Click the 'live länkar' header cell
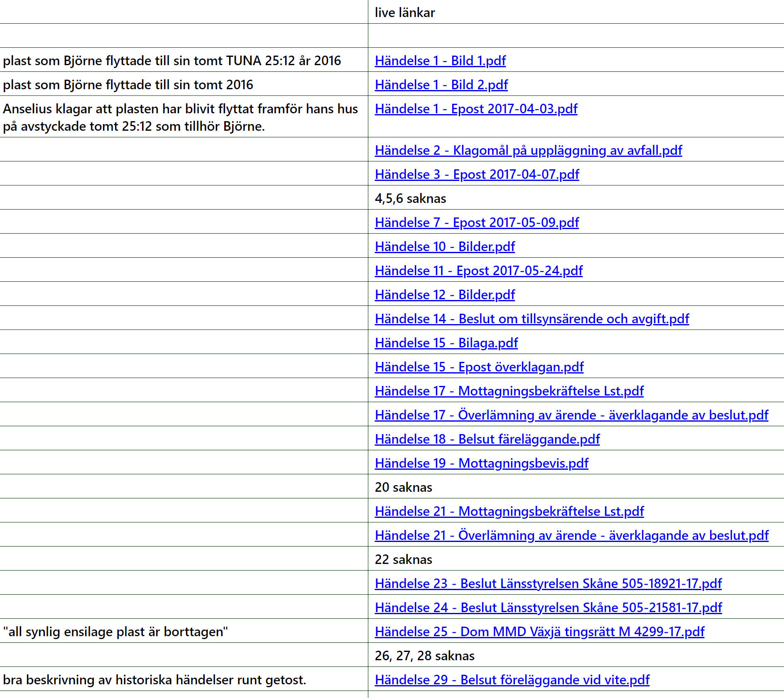 [576, 12]
